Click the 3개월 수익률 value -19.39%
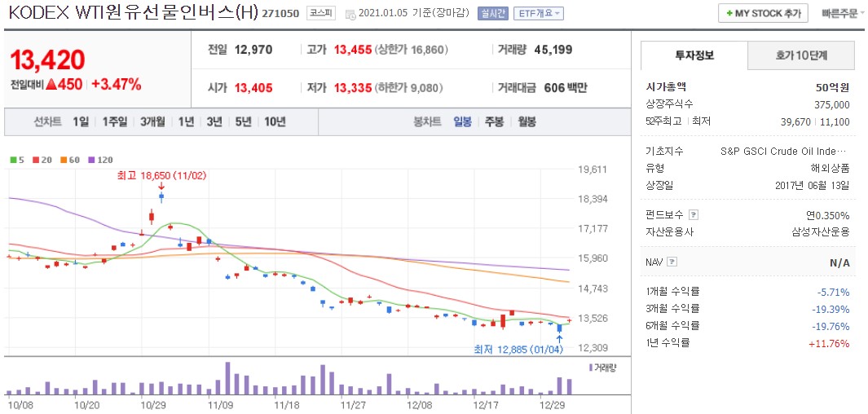868x414 pixels. pyautogui.click(x=831, y=308)
